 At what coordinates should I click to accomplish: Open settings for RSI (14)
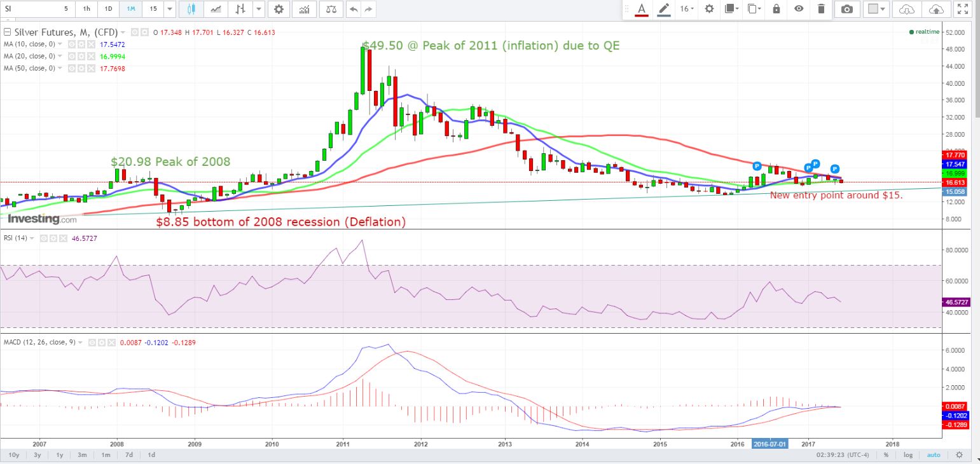pyautogui.click(x=53, y=238)
